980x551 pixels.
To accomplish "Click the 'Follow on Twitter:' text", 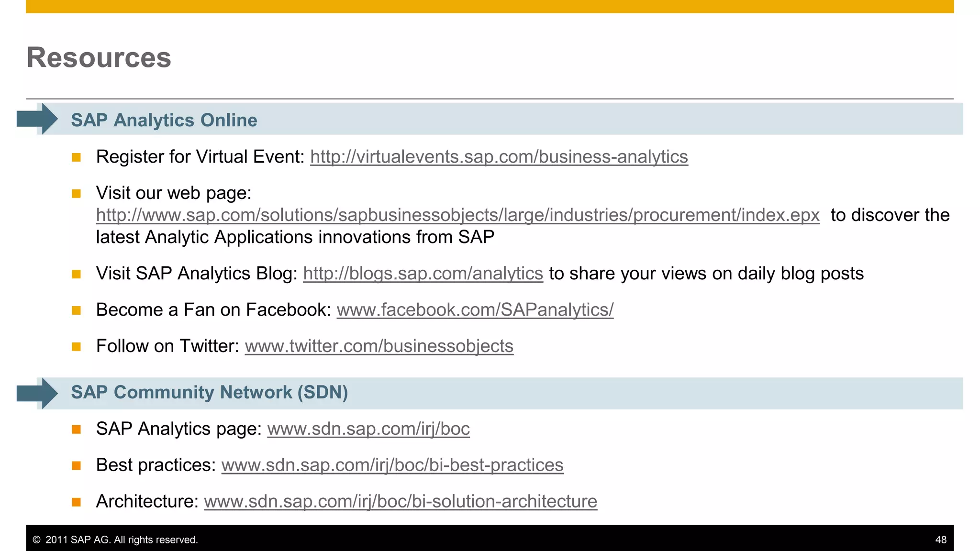I will coord(167,346).
